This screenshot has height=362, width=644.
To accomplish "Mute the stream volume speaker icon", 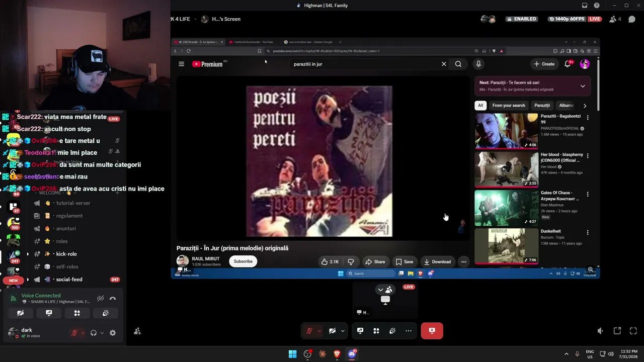I will point(600,331).
